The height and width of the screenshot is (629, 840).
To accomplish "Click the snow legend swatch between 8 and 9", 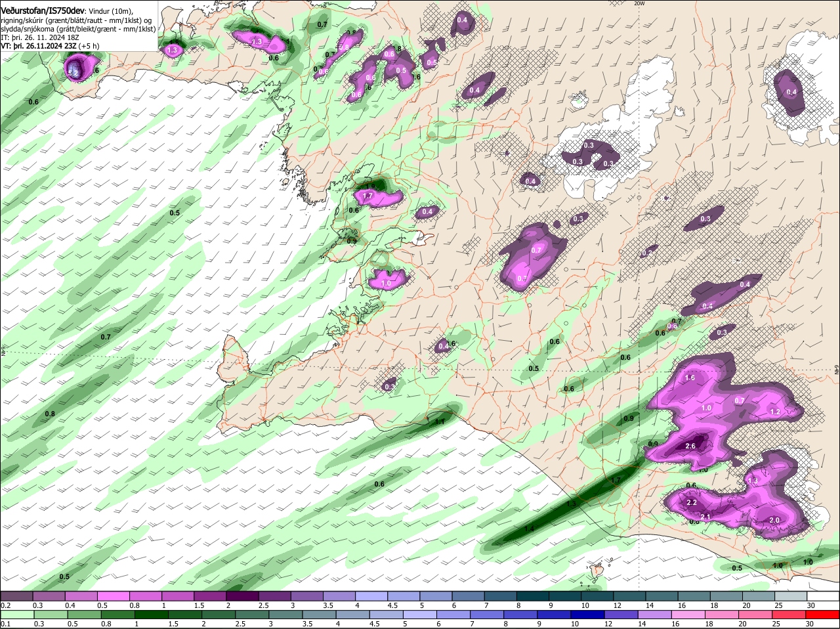I will (x=534, y=596).
